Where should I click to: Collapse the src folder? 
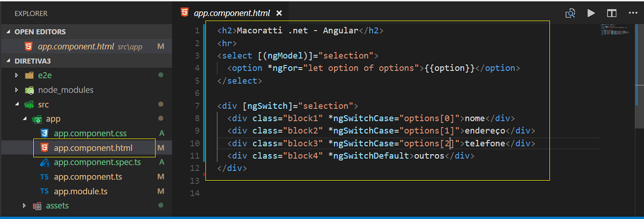(16, 104)
